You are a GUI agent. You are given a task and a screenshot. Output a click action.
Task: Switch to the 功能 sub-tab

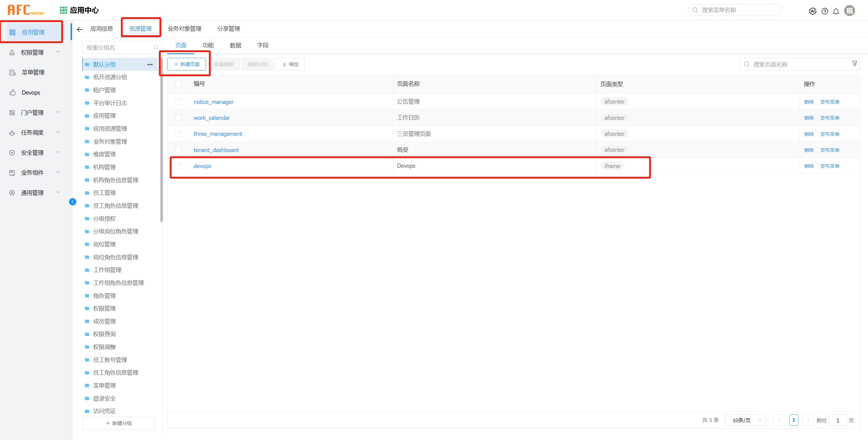[x=208, y=45]
